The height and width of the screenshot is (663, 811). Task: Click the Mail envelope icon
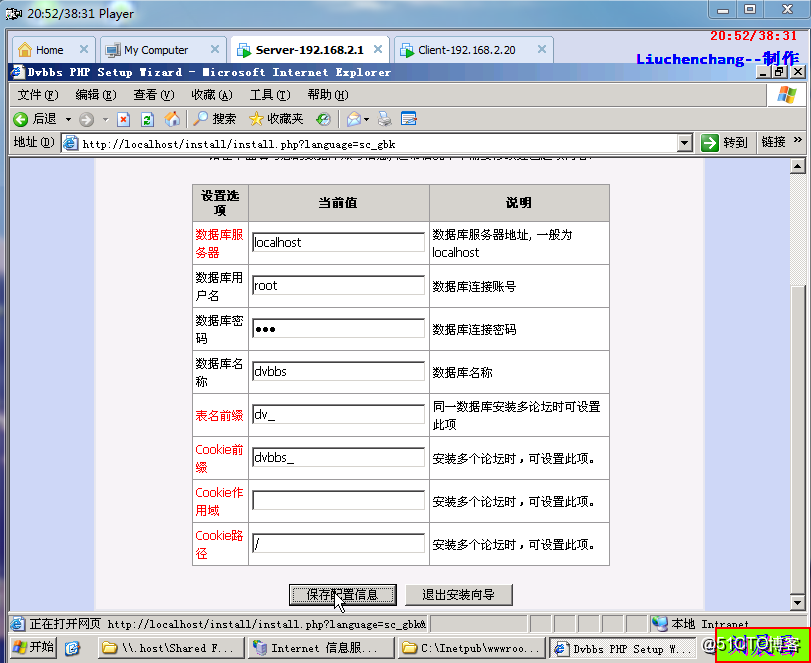pyautogui.click(x=354, y=119)
